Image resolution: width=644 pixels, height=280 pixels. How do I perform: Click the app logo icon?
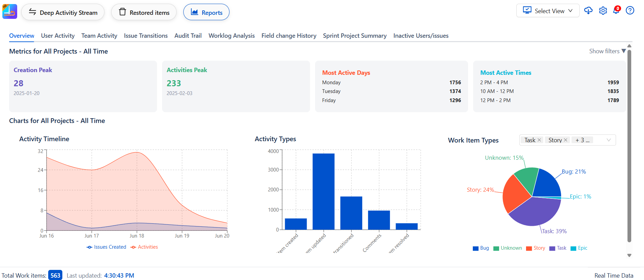coord(10,12)
